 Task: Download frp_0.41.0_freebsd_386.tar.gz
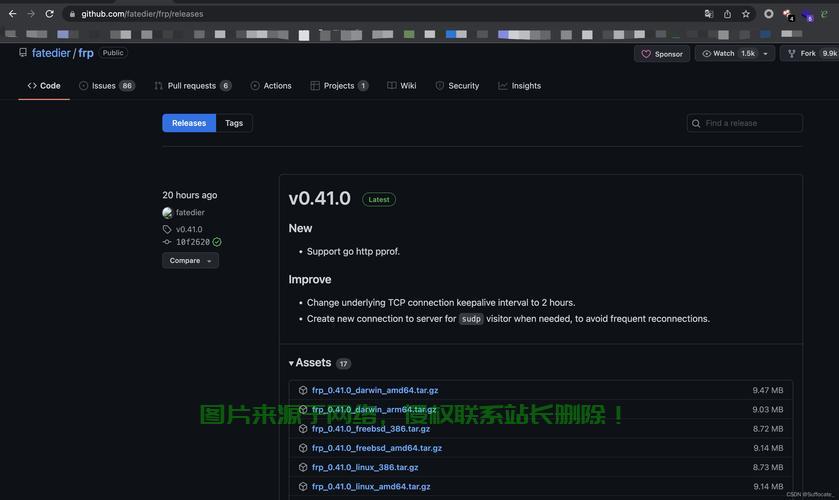click(371, 429)
